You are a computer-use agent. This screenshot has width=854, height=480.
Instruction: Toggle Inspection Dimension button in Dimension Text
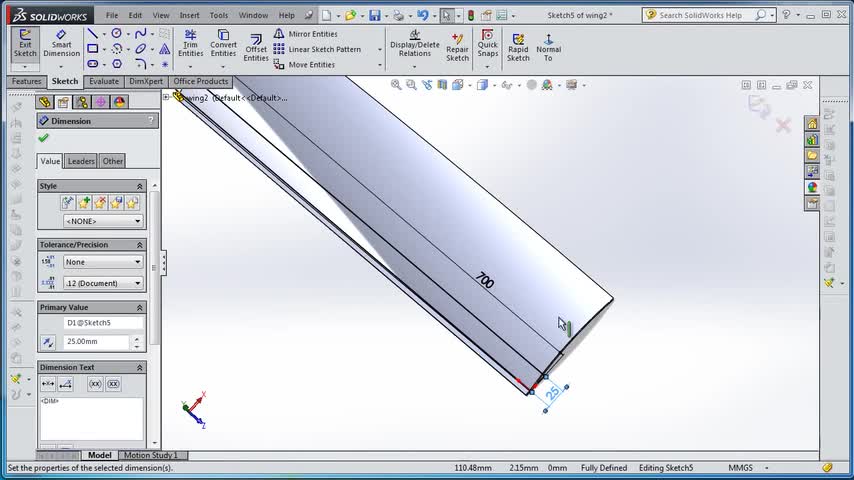[113, 384]
